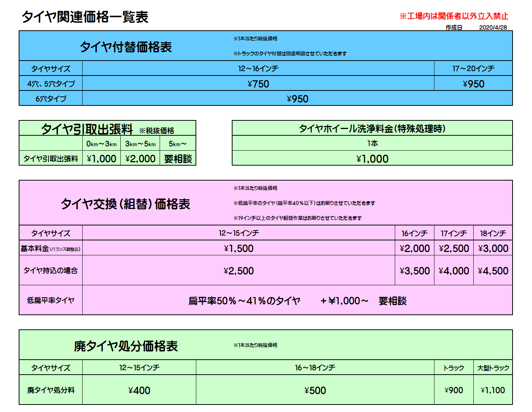Select the note about 扁平率40%以下 tires
Viewport: 532px width, 412px height.
click(x=304, y=203)
